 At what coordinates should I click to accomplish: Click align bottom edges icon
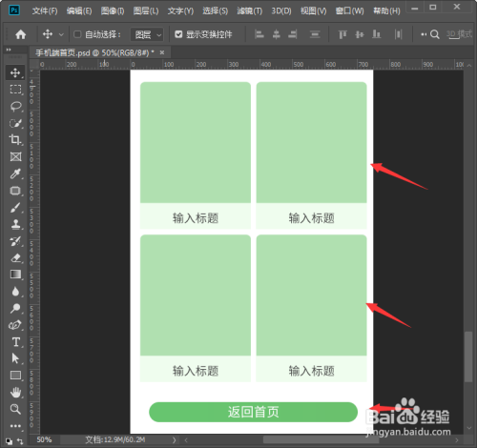pos(377,34)
